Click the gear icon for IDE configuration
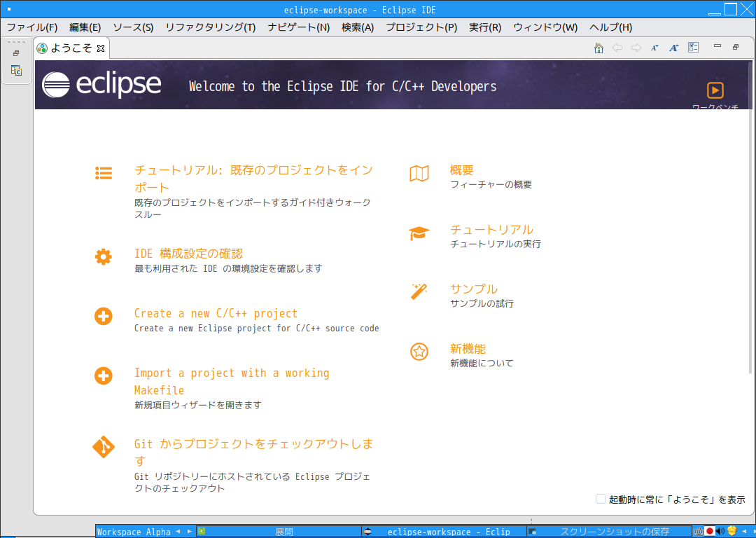 [x=103, y=256]
